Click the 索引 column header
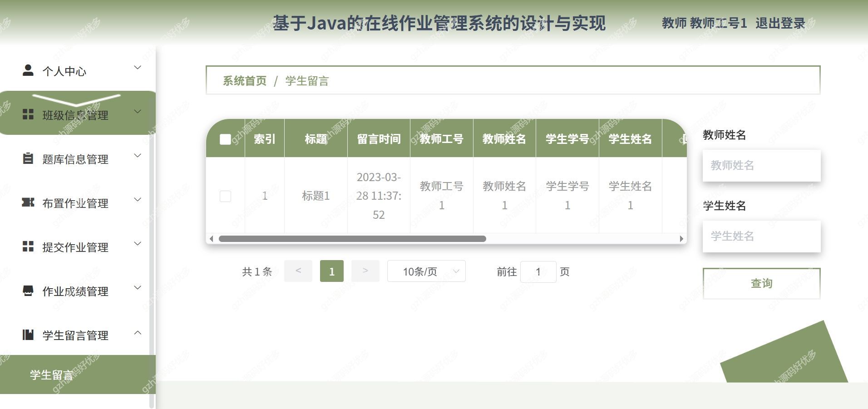Viewport: 868px width, 409px height. (x=265, y=139)
